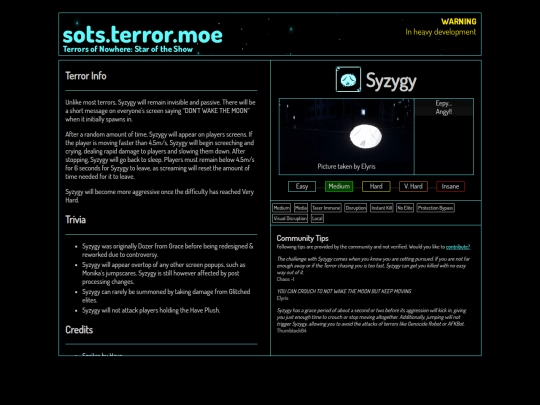Open the sots.terror.moe site title
The image size is (540, 405).
click(x=143, y=35)
